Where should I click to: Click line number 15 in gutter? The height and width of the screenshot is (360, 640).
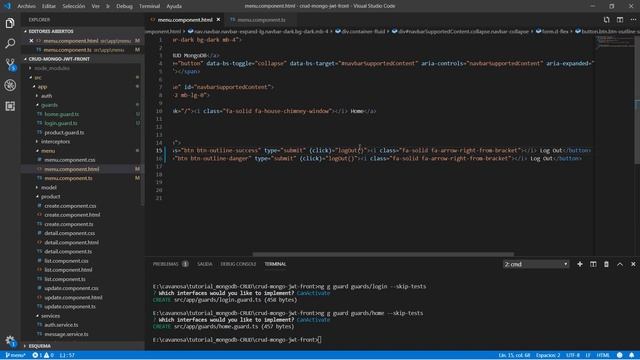point(159,151)
